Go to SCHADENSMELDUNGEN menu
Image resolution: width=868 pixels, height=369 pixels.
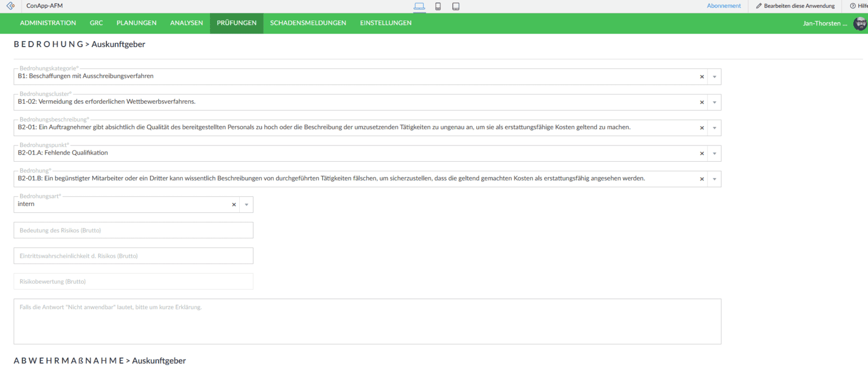click(308, 23)
